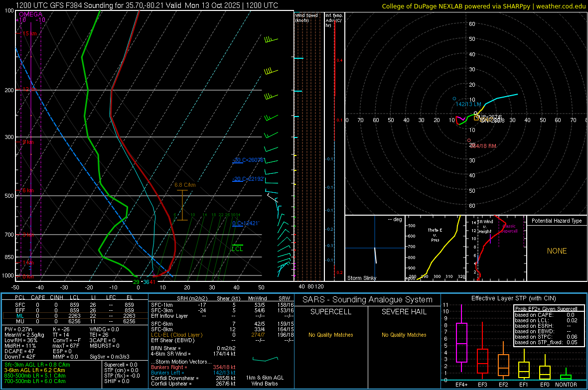Click No Quality Matches under SUPERCELL
Image resolution: width=588 pixels, height=390 pixels.
pos(331,335)
